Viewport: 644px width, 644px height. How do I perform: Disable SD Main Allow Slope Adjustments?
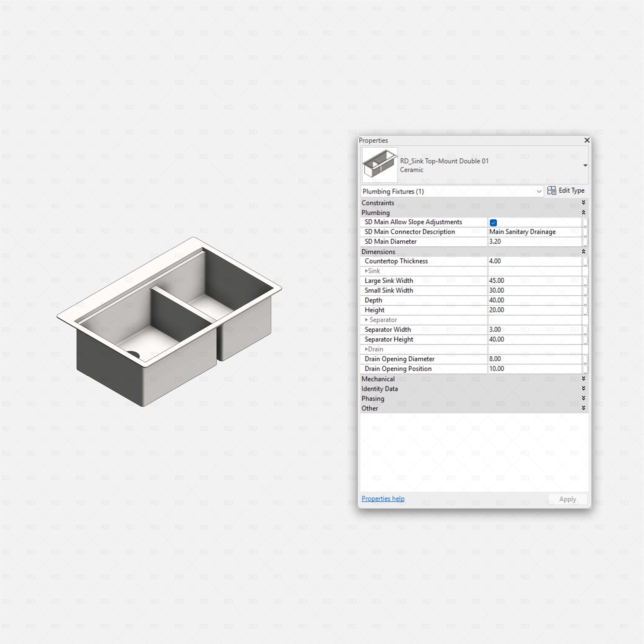pos(493,222)
